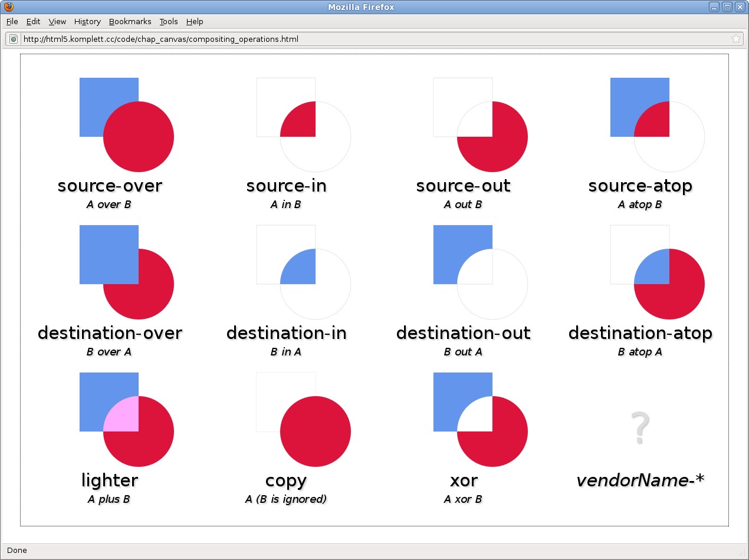This screenshot has height=560, width=749.
Task: Open the Bookmarks menu
Action: click(130, 21)
